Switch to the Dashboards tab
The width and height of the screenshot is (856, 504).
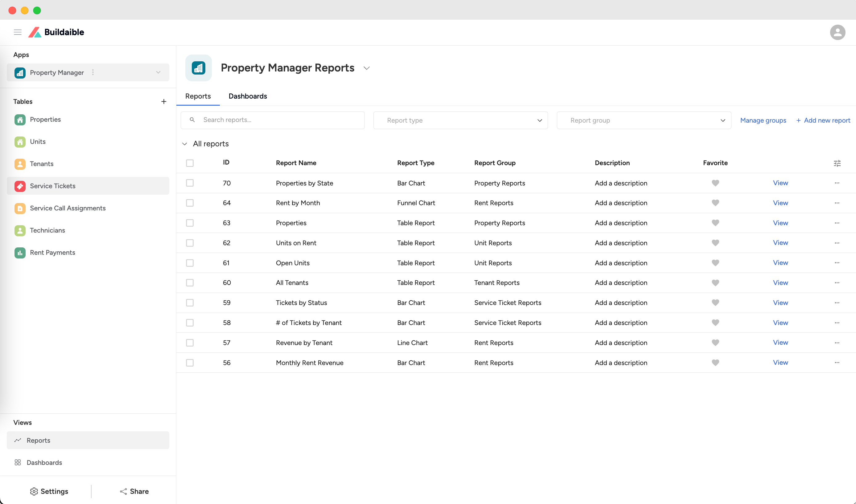(x=248, y=96)
